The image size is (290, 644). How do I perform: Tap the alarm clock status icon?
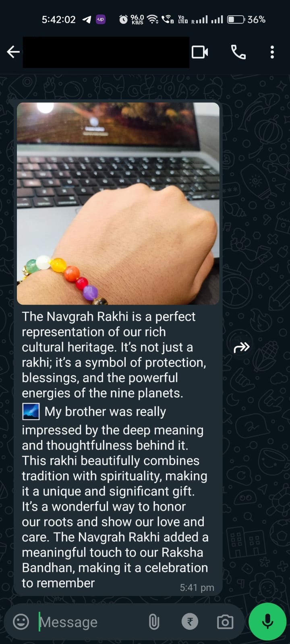click(x=124, y=19)
